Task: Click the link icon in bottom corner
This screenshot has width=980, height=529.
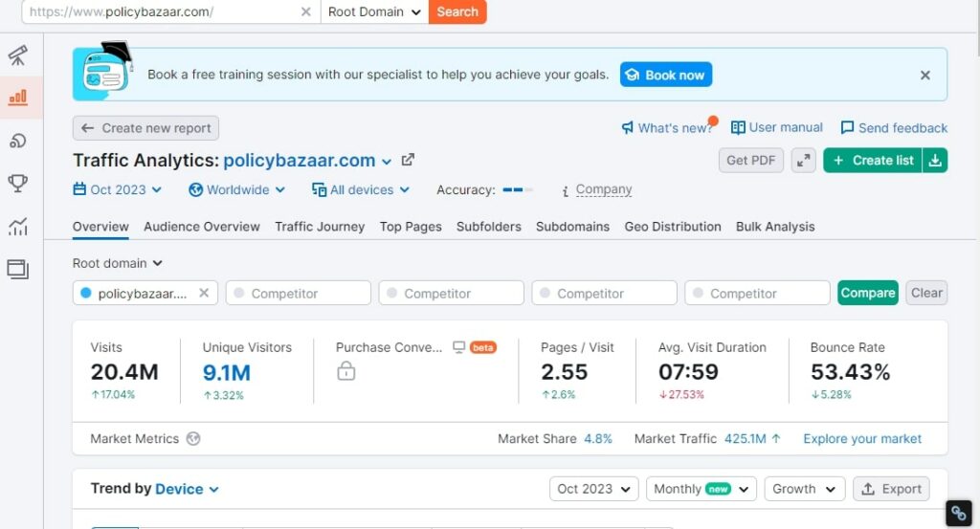Action: tap(959, 514)
